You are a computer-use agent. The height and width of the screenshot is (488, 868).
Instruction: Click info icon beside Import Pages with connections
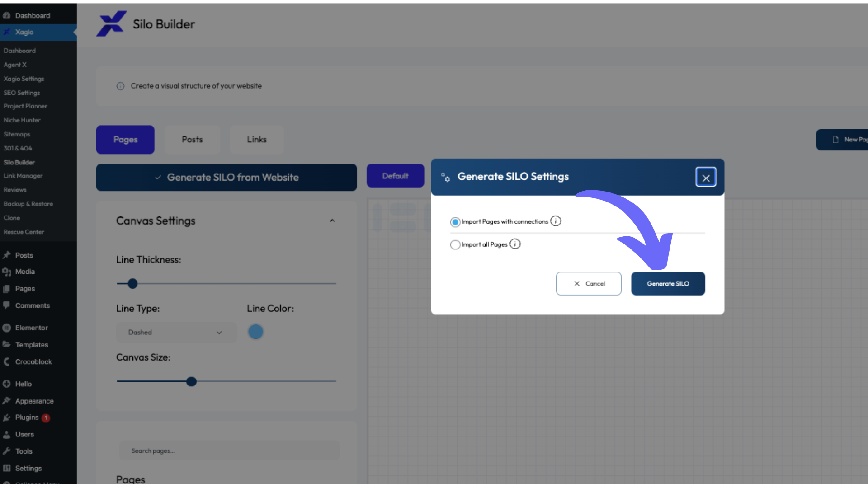point(556,221)
